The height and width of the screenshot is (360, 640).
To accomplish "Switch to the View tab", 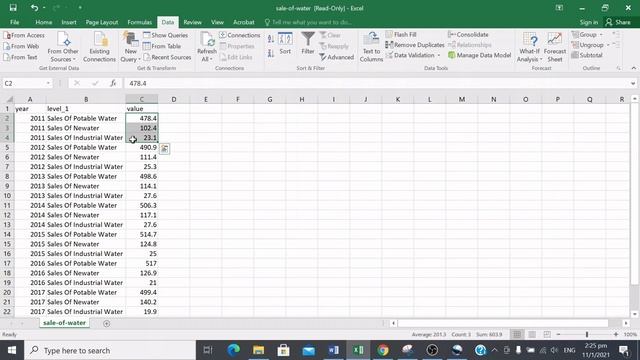I will pos(217,22).
